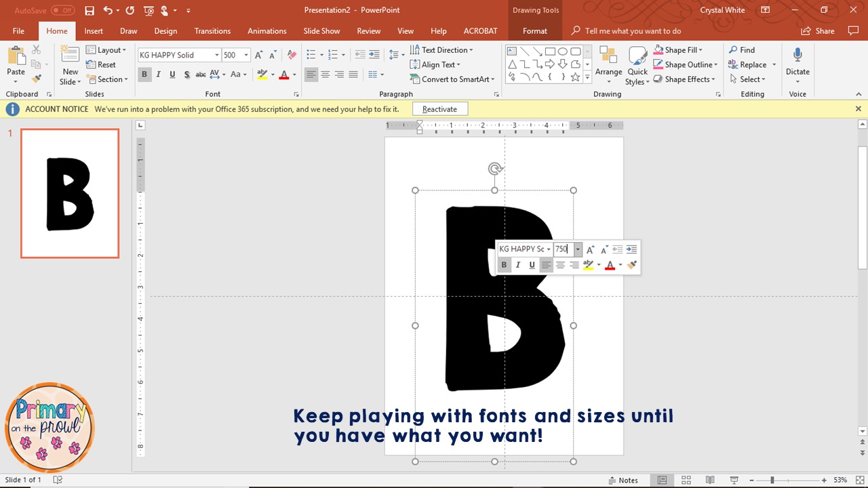The image size is (868, 488).
Task: Open the Drawing Tools Format tab
Action: (x=535, y=30)
